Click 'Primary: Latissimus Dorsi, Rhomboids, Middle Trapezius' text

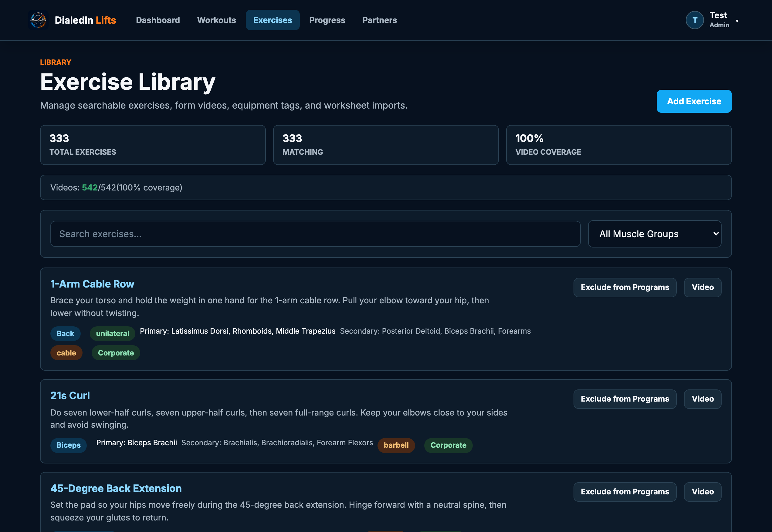click(x=237, y=331)
